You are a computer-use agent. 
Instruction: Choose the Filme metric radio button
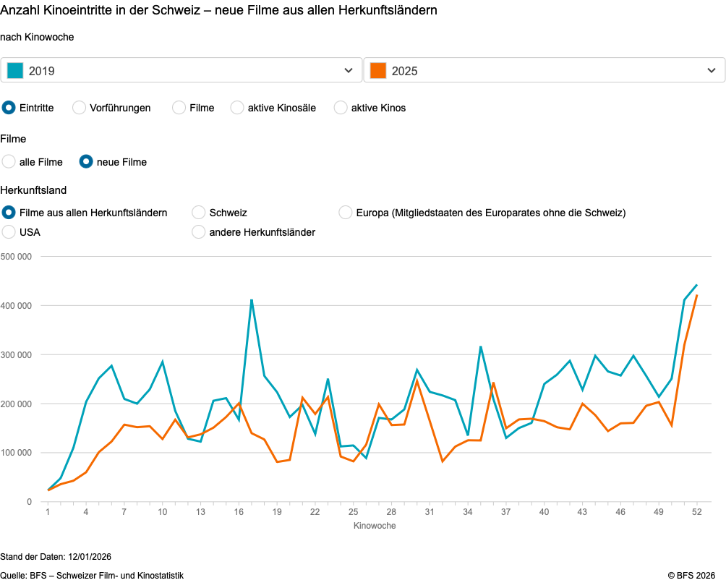click(179, 108)
